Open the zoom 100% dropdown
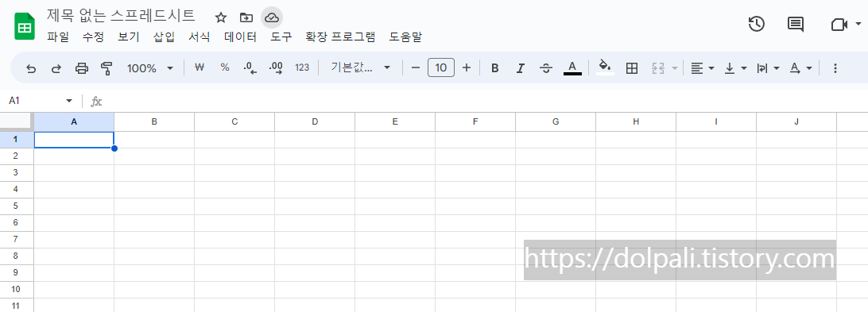 click(149, 68)
